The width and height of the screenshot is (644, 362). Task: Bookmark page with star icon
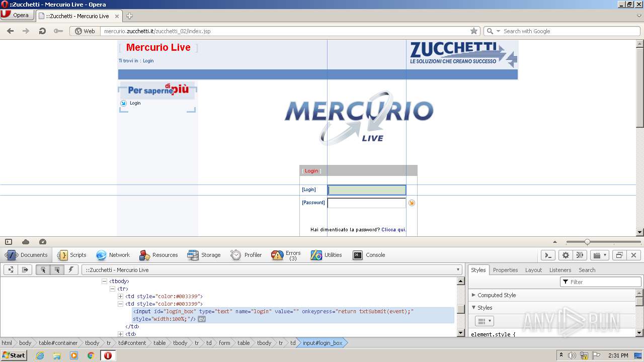473,31
